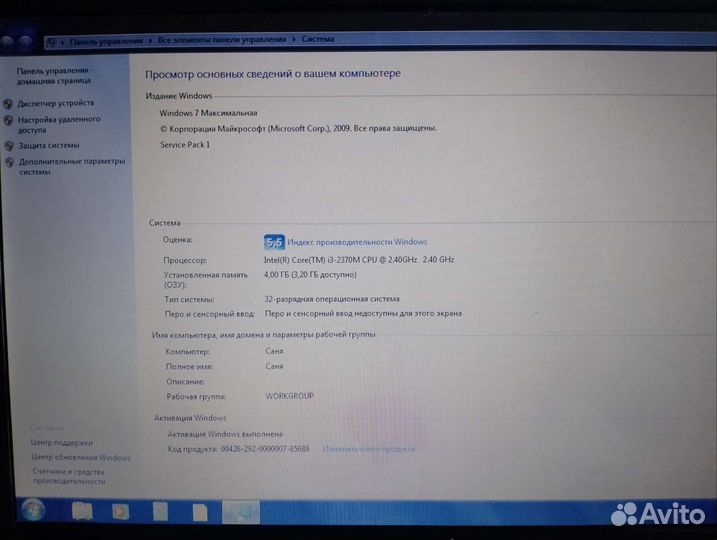717x540 pixels.
Task: Click the Service Pack 1 text
Action: click(185, 144)
